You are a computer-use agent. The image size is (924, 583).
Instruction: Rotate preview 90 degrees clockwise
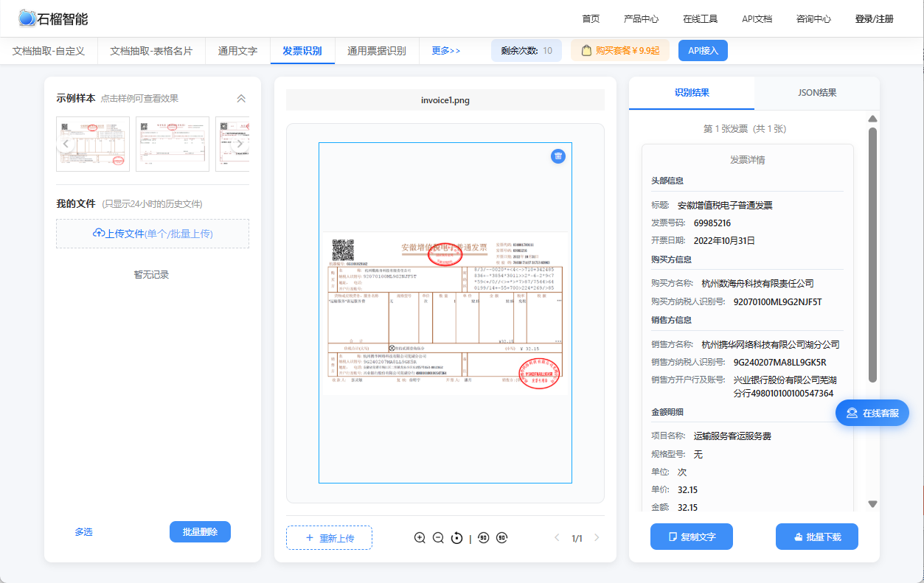click(x=502, y=538)
